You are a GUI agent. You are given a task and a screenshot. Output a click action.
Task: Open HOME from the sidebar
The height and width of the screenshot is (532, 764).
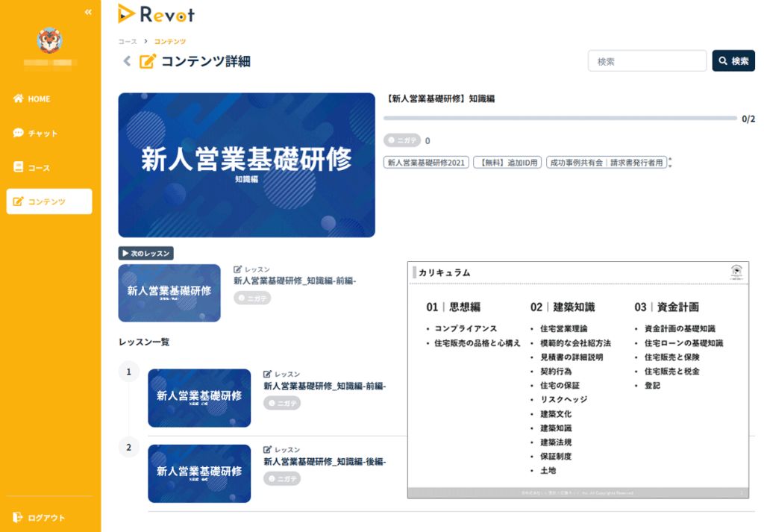coord(39,99)
